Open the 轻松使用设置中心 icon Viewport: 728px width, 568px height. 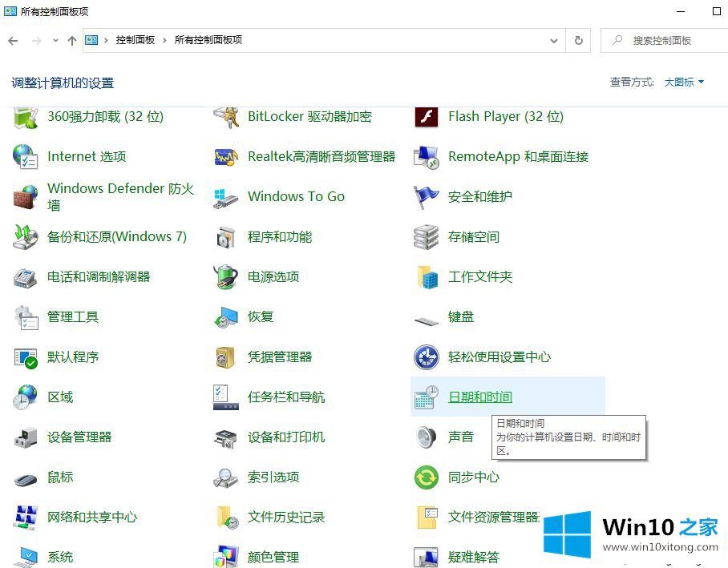[x=427, y=357]
